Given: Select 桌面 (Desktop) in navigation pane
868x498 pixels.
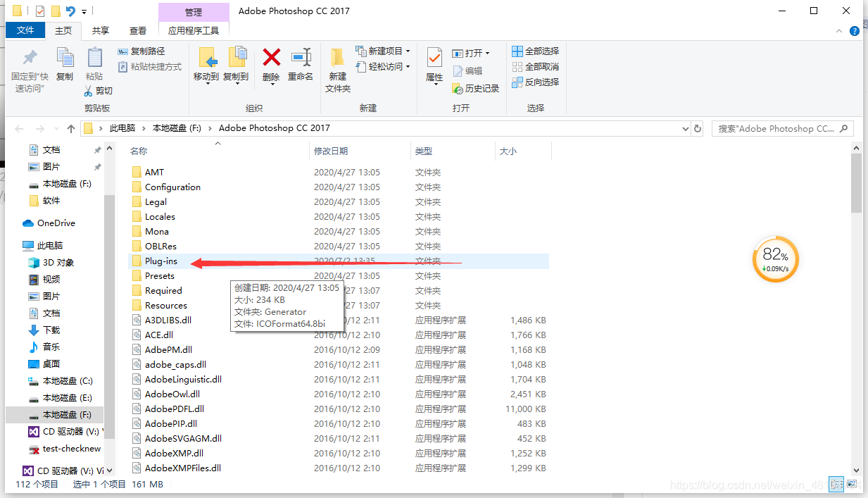Looking at the screenshot, I should point(51,363).
